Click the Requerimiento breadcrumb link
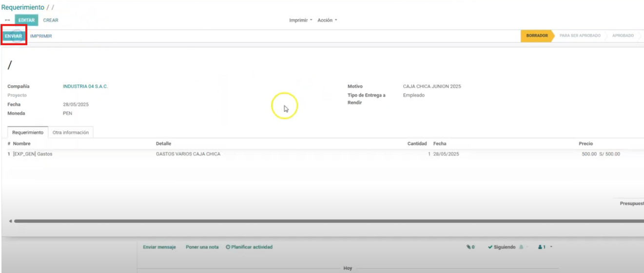The image size is (644, 273). 22,7
